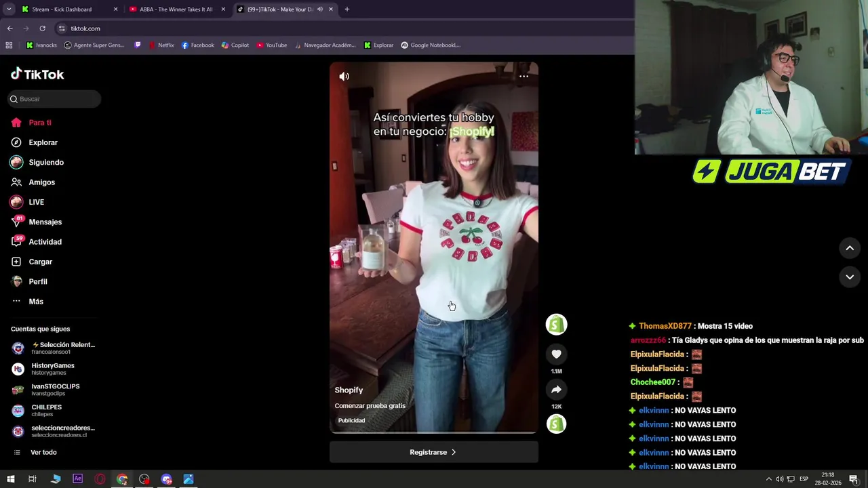Open Navegador Académ... bookmark
Image resolution: width=868 pixels, height=488 pixels.
pos(325,45)
